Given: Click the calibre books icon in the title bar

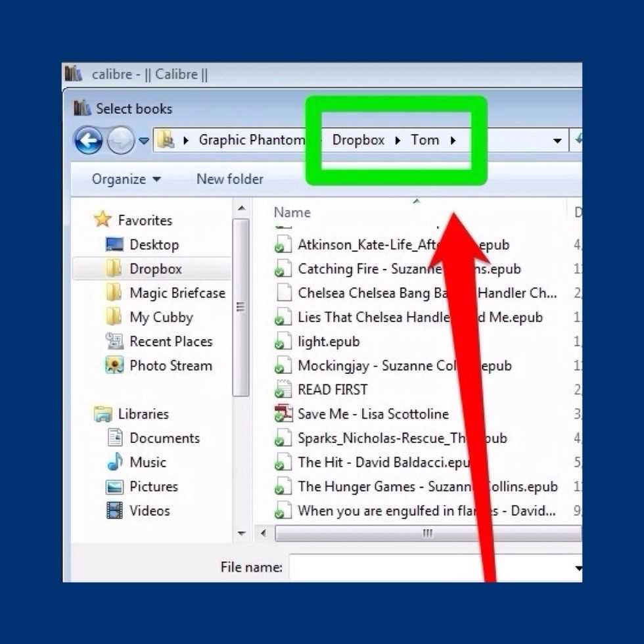Looking at the screenshot, I should pyautogui.click(x=74, y=74).
